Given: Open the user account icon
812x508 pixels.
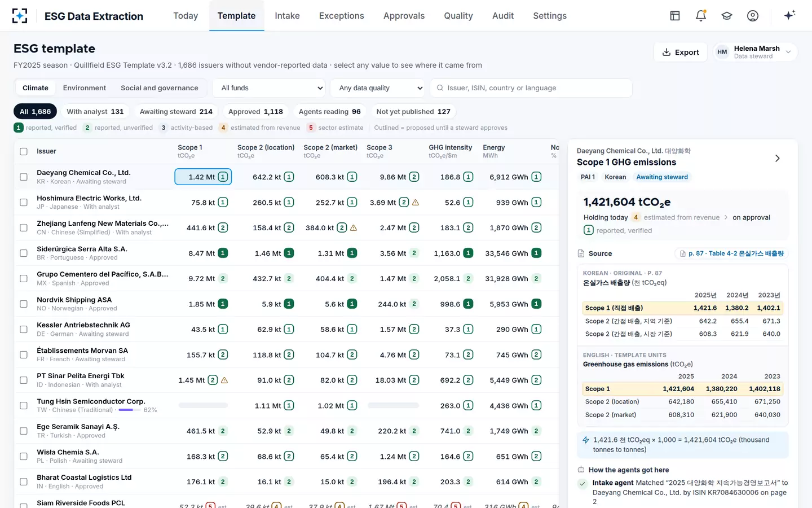Looking at the screenshot, I should point(753,16).
